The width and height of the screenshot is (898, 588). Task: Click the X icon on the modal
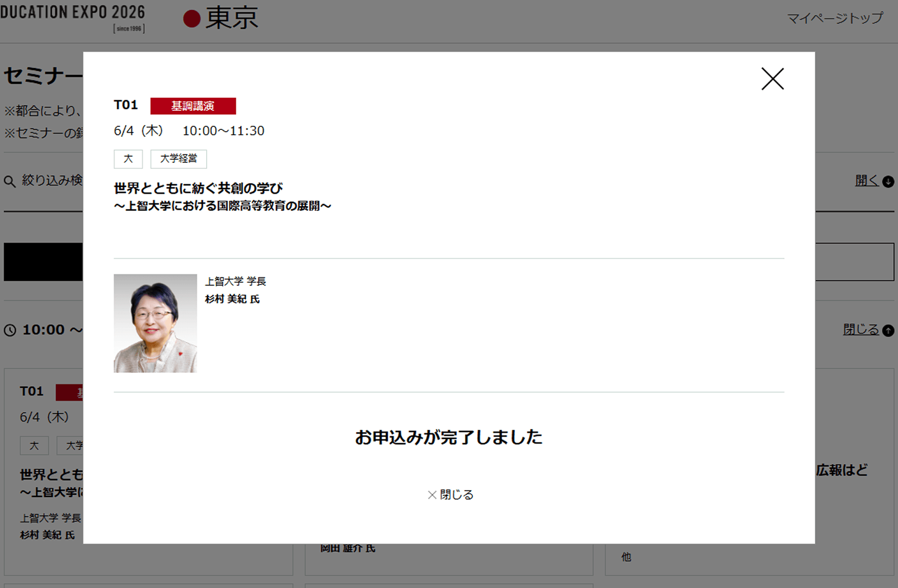(x=772, y=78)
